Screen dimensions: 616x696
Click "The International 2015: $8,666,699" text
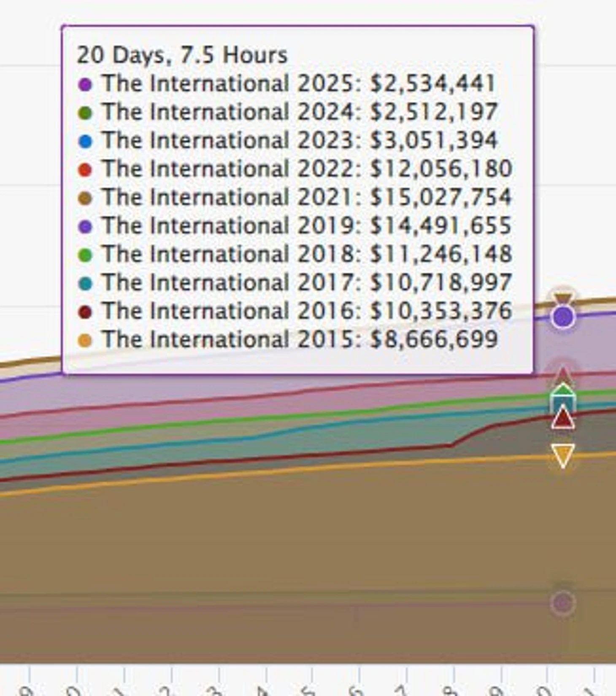coord(300,339)
